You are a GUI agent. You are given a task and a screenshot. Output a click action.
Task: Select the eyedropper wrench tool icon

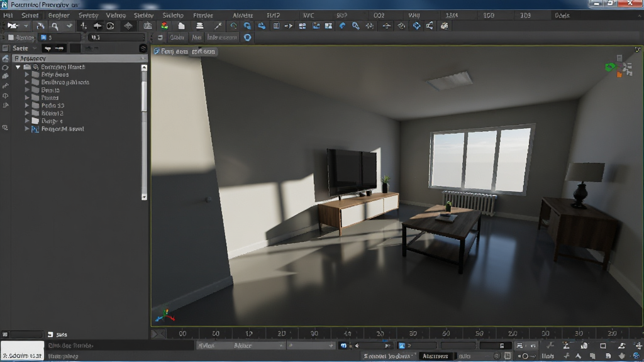click(218, 26)
